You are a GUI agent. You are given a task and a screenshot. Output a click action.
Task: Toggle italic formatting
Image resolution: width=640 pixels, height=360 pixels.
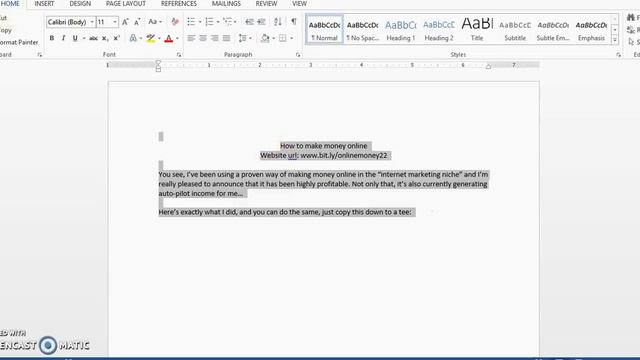63,38
